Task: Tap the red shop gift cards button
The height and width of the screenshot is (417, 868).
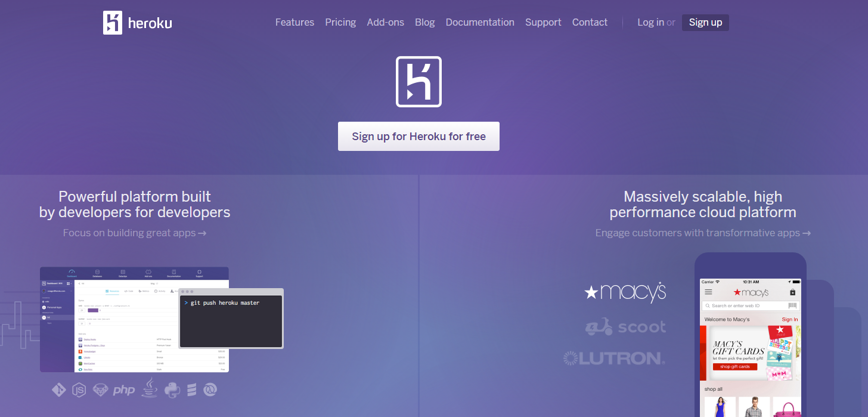Action: 734,367
